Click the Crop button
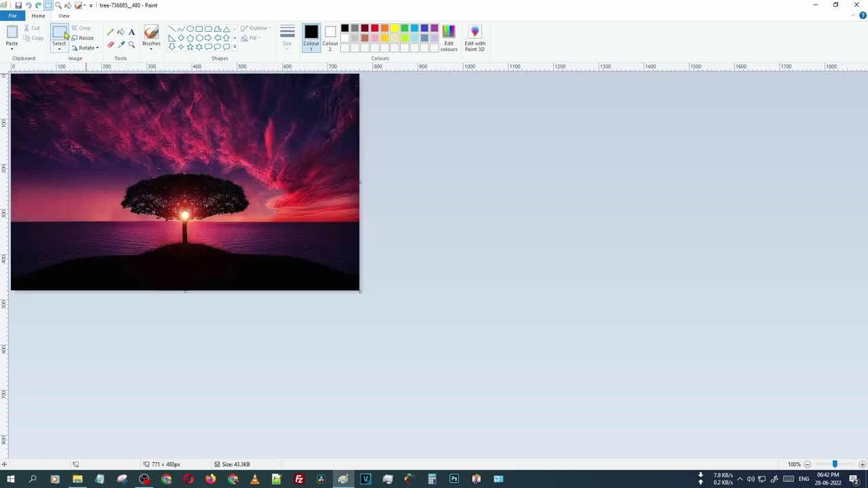868x488 pixels. click(81, 28)
